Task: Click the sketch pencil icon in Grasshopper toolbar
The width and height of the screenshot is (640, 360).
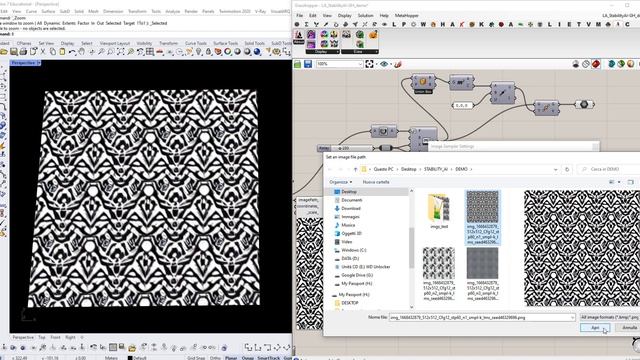Action: pyautogui.click(x=398, y=64)
